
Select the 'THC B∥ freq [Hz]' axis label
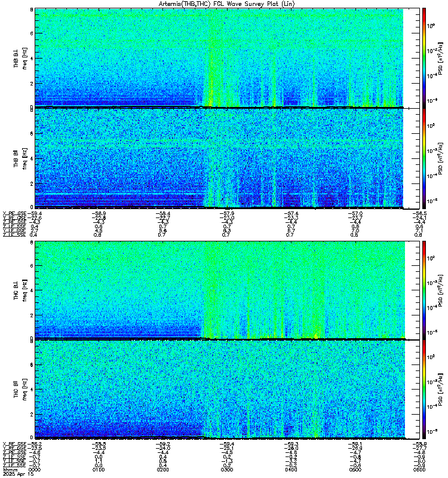point(20,390)
